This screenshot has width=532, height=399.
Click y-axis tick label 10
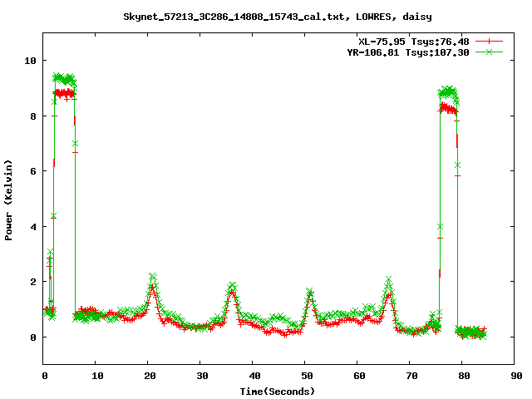pyautogui.click(x=30, y=61)
